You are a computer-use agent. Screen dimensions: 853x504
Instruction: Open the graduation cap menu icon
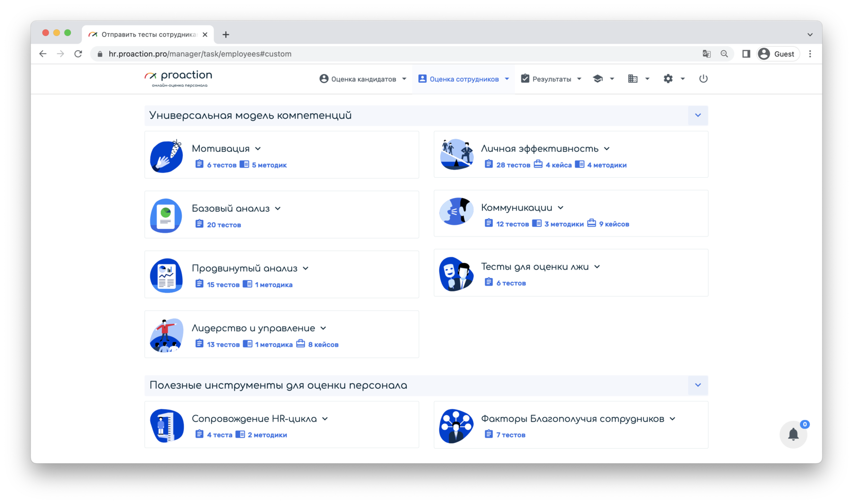click(598, 79)
